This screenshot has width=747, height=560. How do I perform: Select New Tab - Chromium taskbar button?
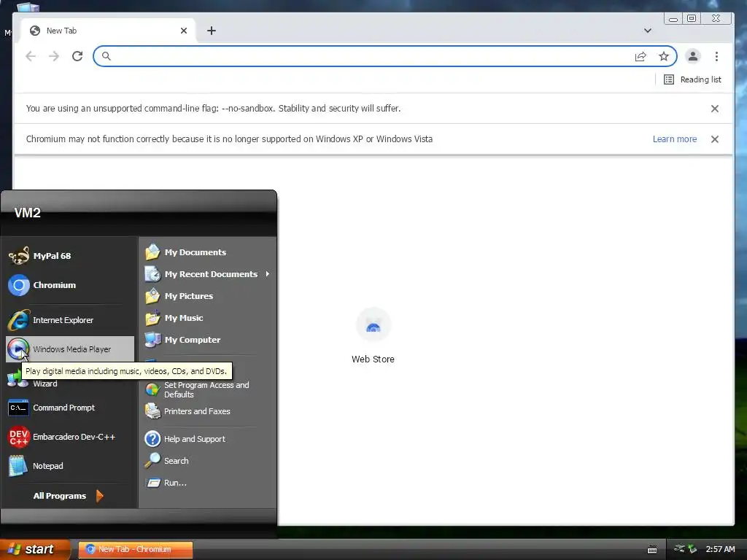pos(135,549)
